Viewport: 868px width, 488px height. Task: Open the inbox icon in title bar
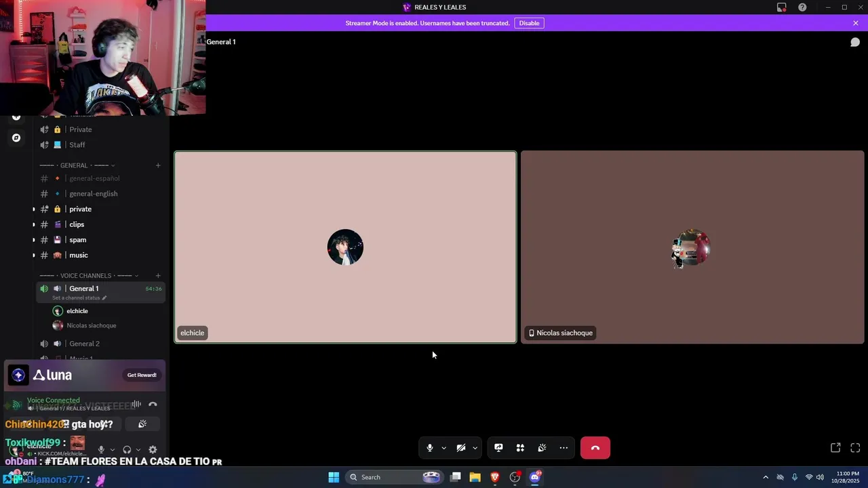[x=782, y=7]
